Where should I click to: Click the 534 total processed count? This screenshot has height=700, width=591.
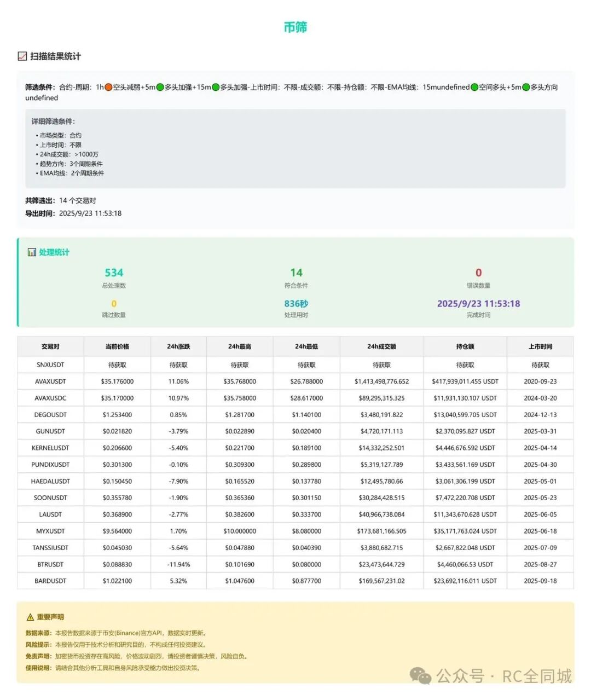coord(114,273)
